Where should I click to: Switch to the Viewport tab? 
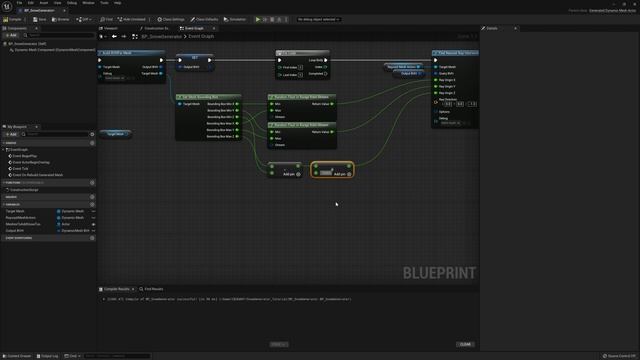point(109,28)
